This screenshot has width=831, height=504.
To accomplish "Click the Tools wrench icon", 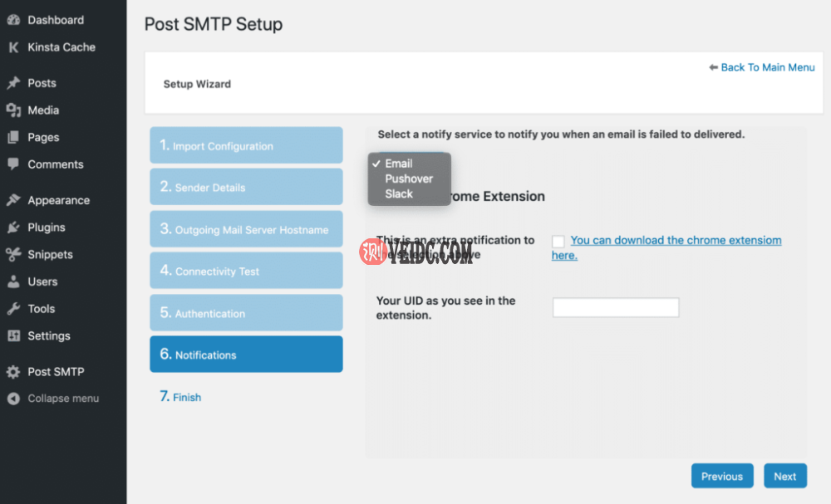I will pyautogui.click(x=13, y=309).
